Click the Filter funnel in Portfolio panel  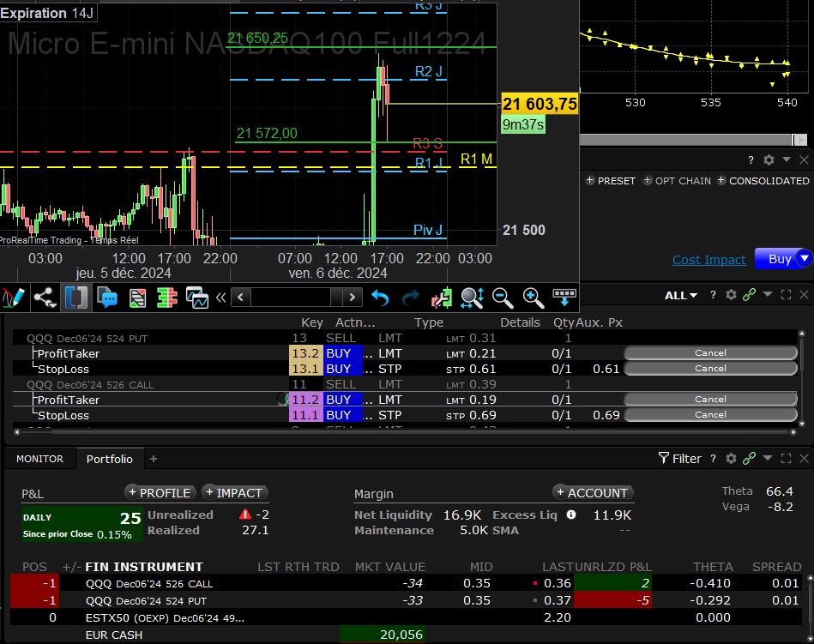(679, 459)
